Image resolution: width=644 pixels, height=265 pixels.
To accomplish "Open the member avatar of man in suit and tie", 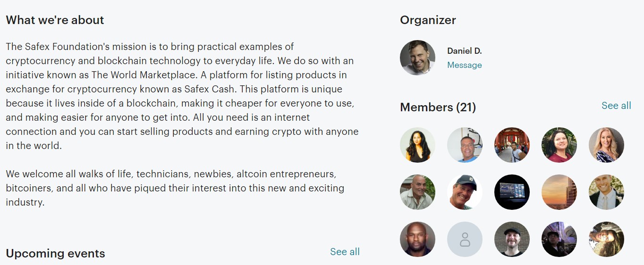I will 606,192.
